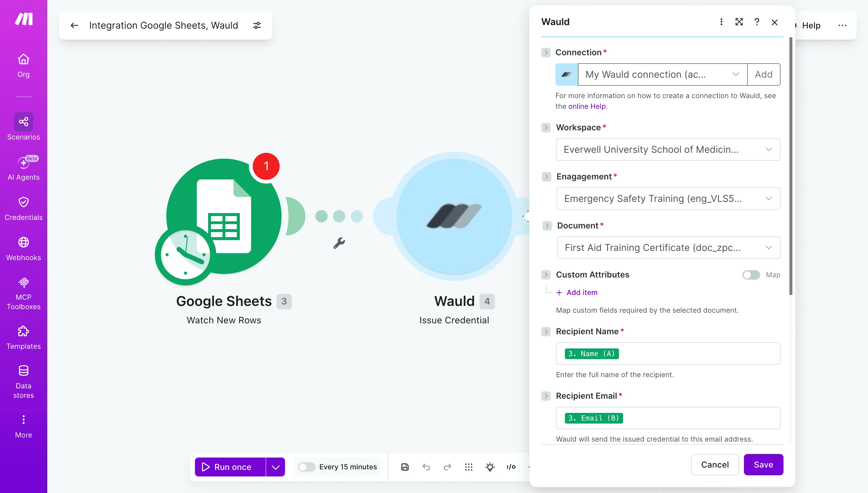Open the Document dropdown
Viewport: 868px width, 493px height.
pyautogui.click(x=669, y=248)
